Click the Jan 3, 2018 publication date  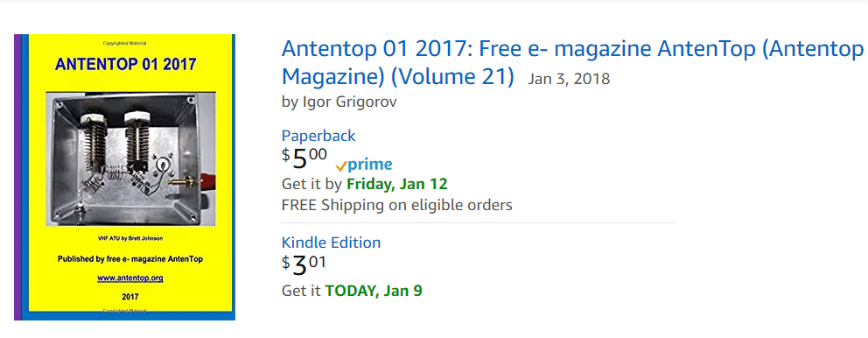pos(569,79)
